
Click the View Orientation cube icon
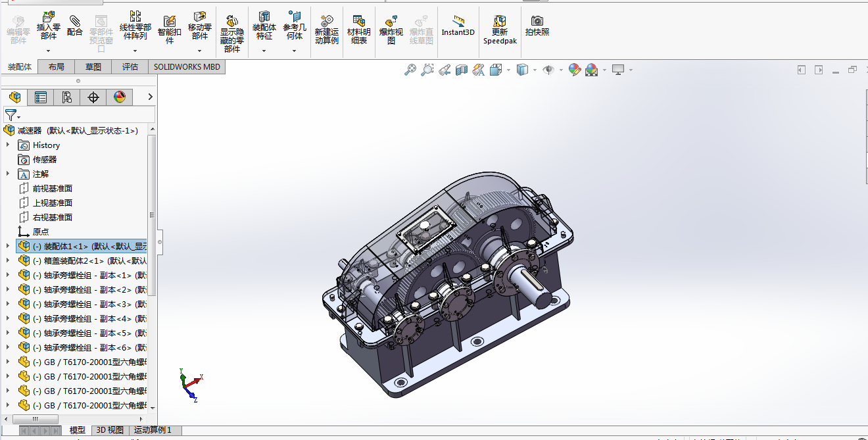(x=496, y=69)
